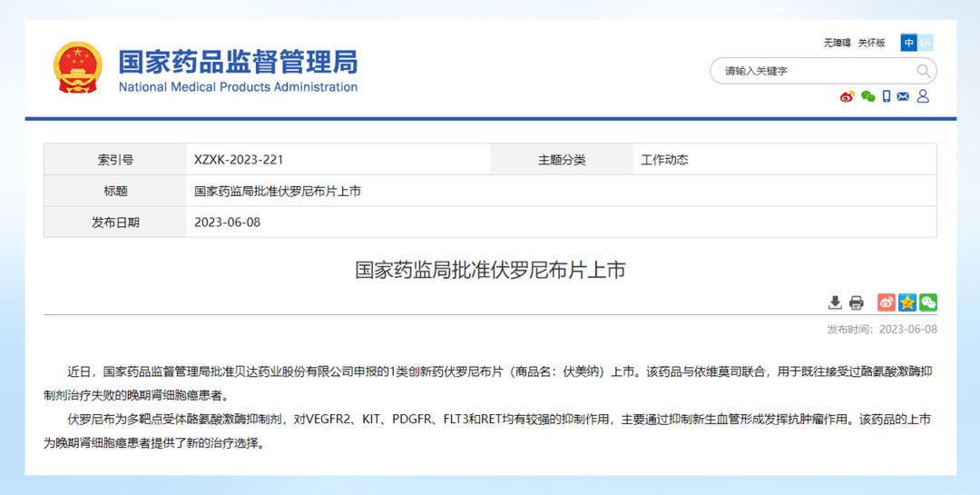
Task: Enable the 关怀版 care version
Action: click(871, 43)
